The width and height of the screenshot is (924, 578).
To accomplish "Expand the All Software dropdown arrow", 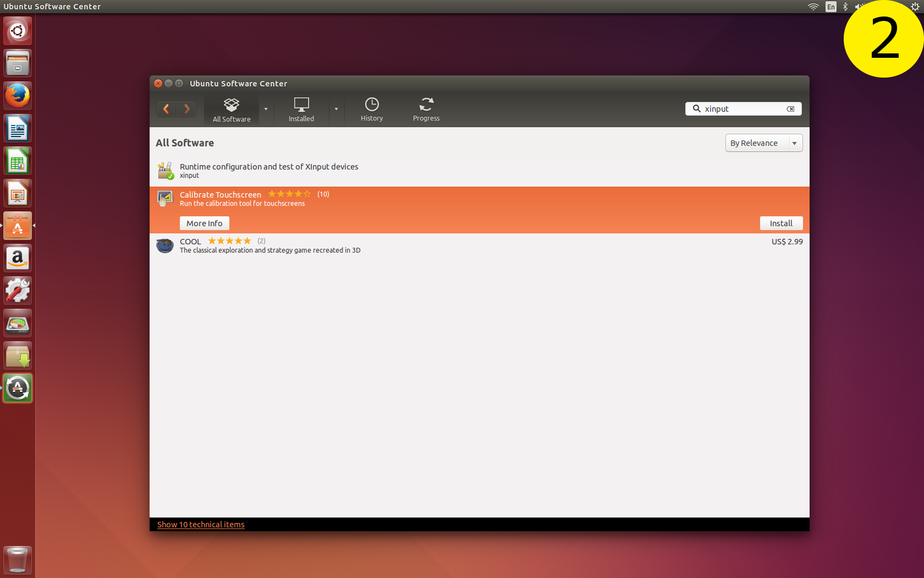I will click(x=266, y=109).
